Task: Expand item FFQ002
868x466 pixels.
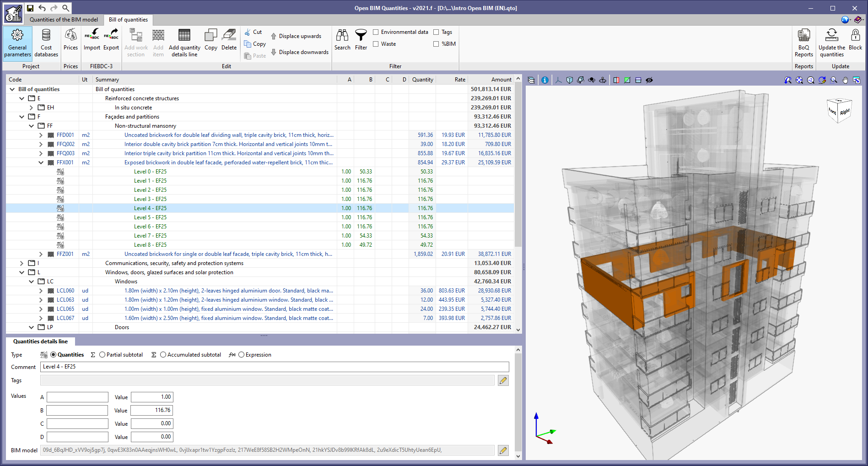Action: tap(41, 144)
